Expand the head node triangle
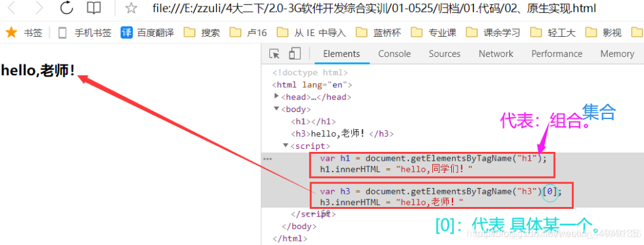 click(276, 96)
